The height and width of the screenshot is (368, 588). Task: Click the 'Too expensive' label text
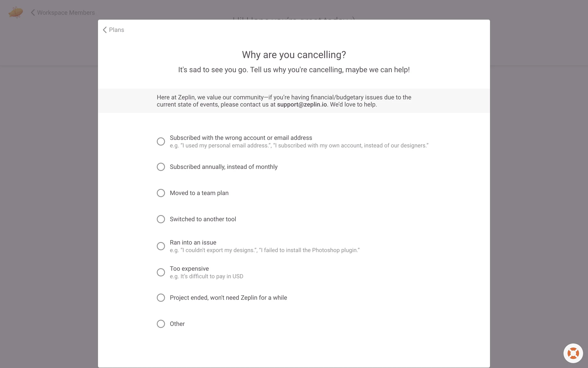click(189, 269)
